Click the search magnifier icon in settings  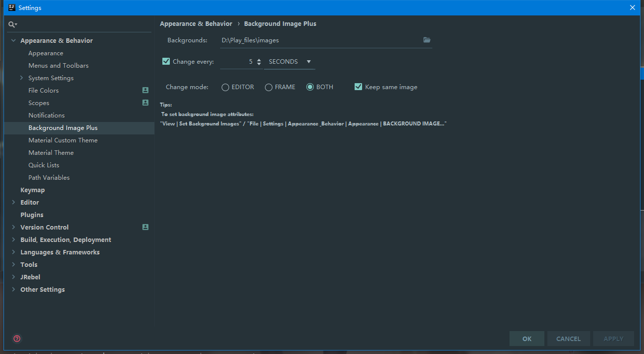click(12, 24)
